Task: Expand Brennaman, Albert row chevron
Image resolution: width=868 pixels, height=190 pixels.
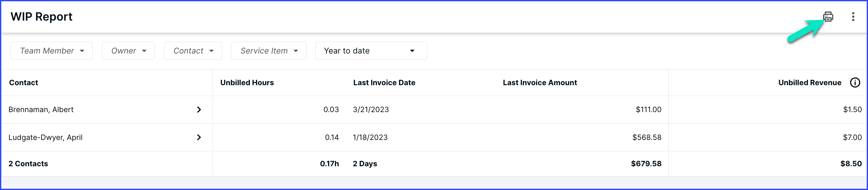Action: (x=199, y=110)
